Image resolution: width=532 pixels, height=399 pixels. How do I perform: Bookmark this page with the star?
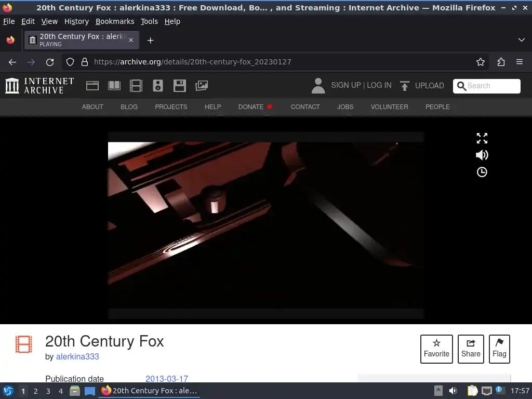(481, 62)
